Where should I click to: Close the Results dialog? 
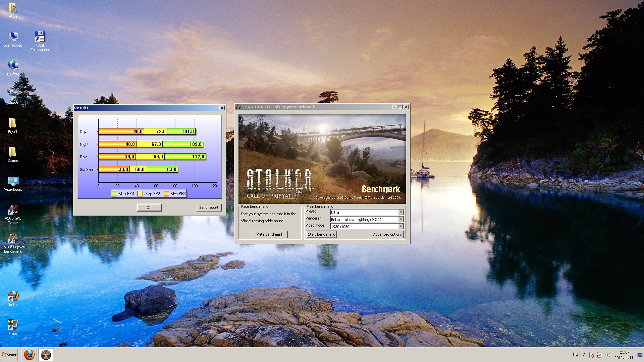222,108
